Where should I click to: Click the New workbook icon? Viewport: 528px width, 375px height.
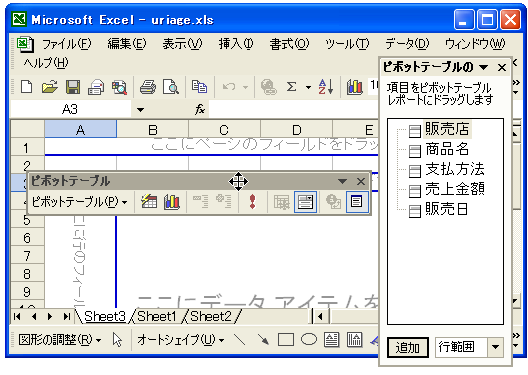(27, 87)
